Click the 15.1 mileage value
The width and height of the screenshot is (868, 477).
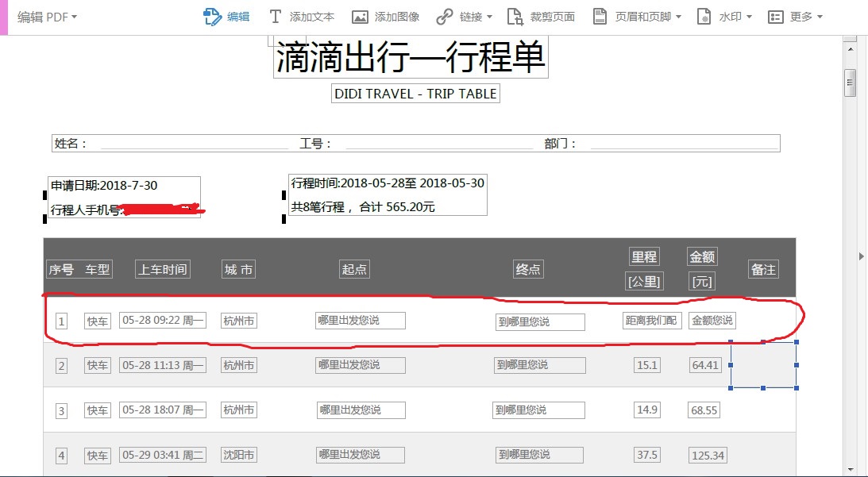[647, 365]
